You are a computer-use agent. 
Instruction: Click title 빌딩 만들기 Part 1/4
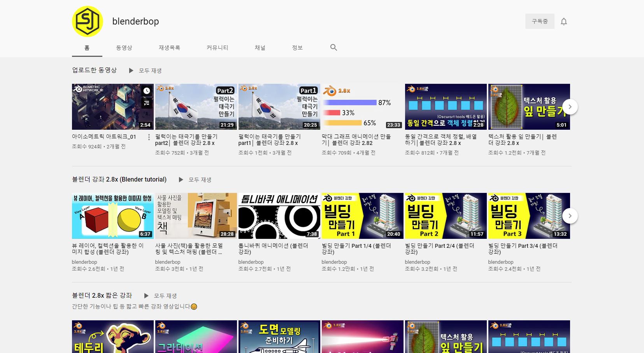356,249
